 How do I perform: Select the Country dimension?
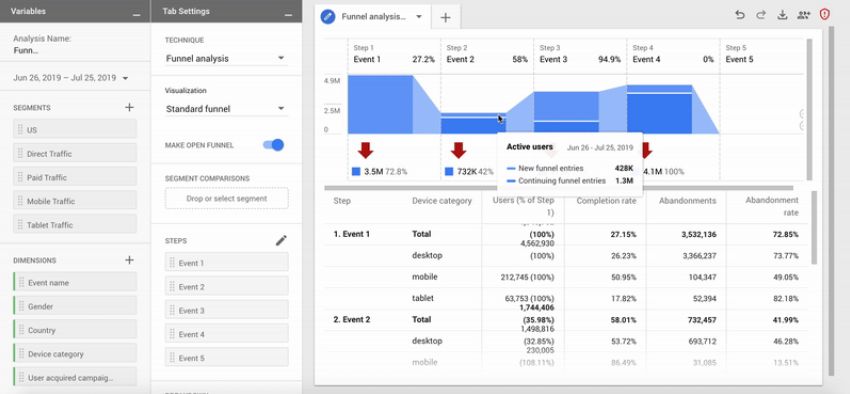pos(75,330)
